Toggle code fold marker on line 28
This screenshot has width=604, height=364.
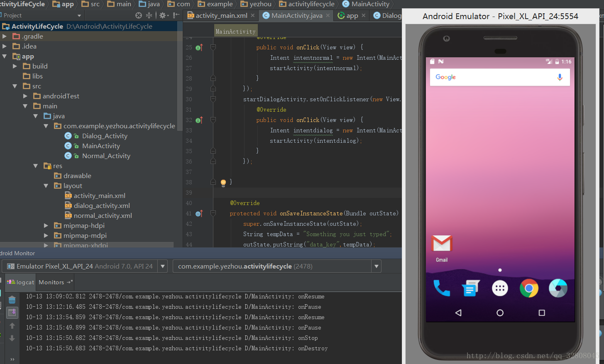click(x=213, y=78)
